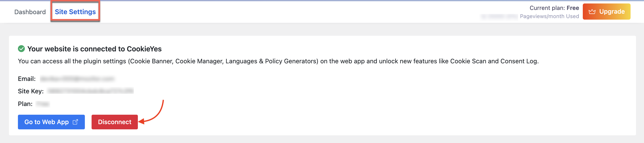Screen dimensions: 644x143
Task: Disconnect the site from CookieYes
Action: click(x=114, y=122)
